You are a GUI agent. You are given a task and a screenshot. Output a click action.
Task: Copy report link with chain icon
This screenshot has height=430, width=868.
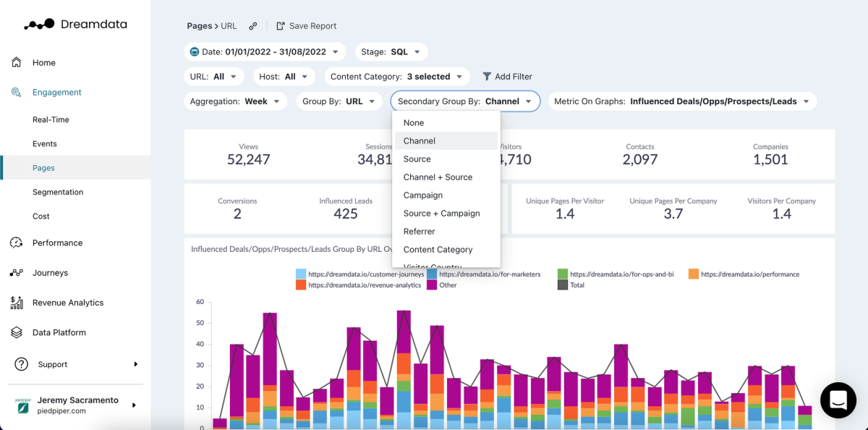[253, 26]
